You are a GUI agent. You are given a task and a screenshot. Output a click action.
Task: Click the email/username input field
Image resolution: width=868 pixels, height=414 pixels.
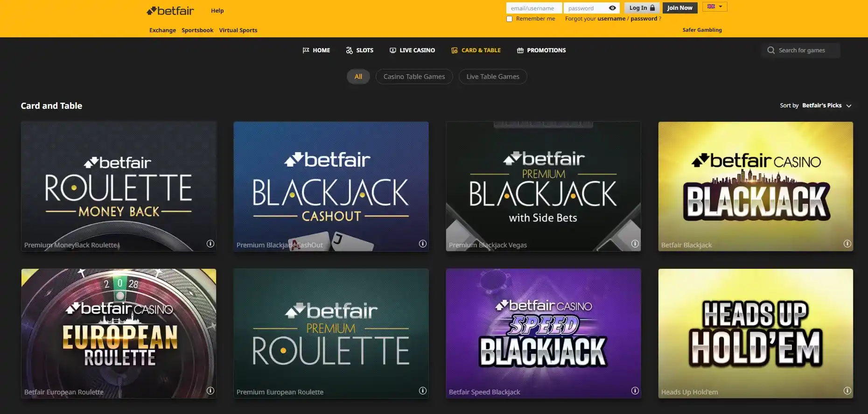(534, 8)
